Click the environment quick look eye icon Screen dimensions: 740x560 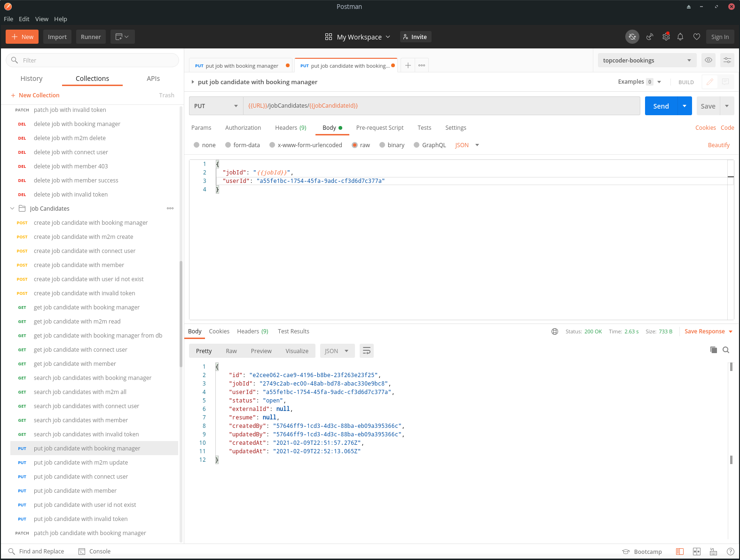click(709, 60)
